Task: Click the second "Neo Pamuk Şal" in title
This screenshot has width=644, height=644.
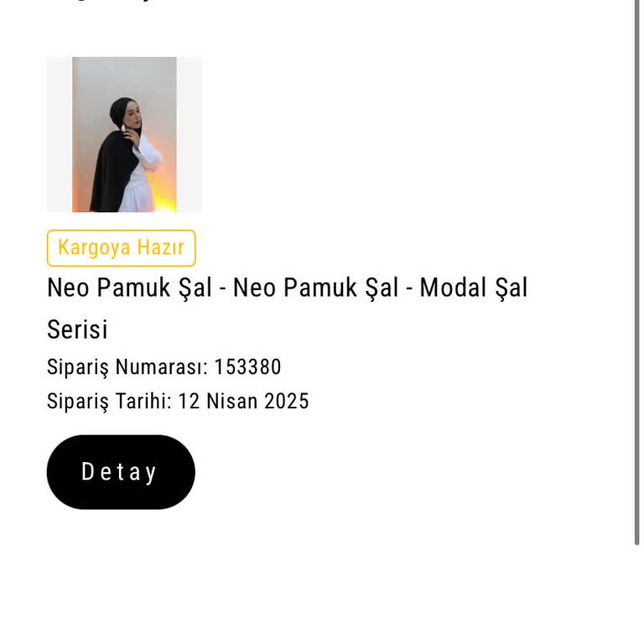Action: click(315, 288)
